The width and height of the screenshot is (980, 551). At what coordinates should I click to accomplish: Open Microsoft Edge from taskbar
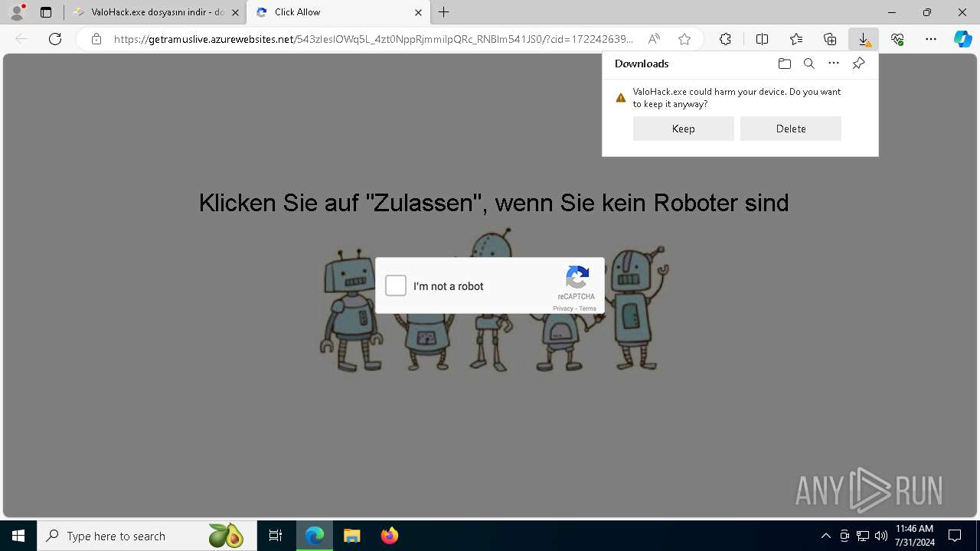(x=315, y=536)
